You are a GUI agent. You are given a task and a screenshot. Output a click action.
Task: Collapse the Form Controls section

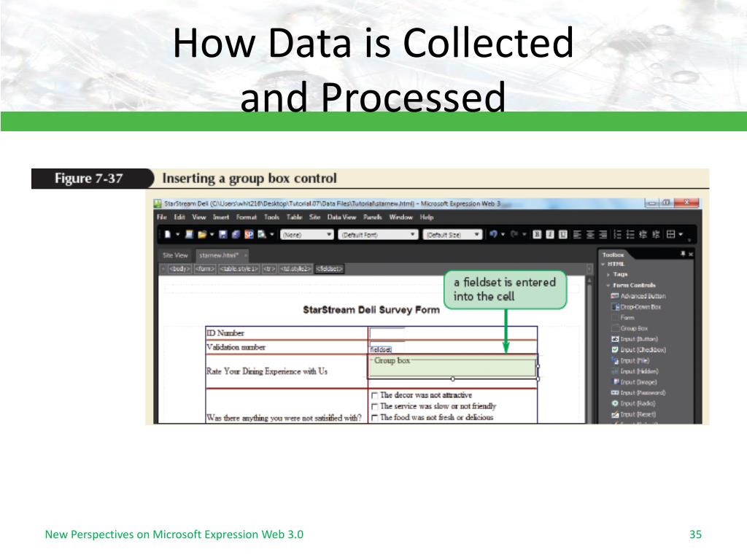pos(608,285)
